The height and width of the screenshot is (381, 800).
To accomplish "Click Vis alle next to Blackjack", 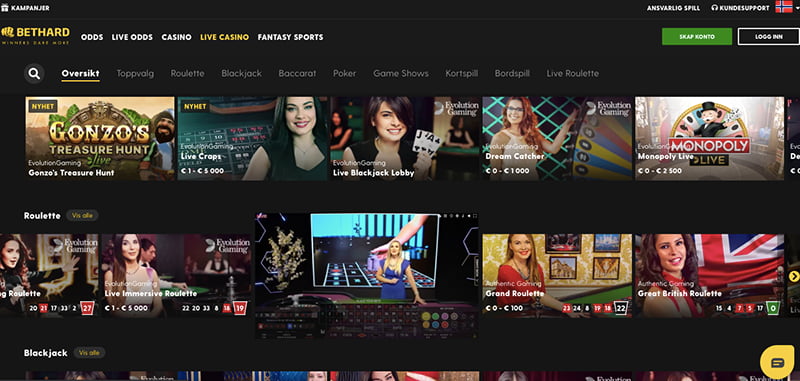I will tap(89, 352).
